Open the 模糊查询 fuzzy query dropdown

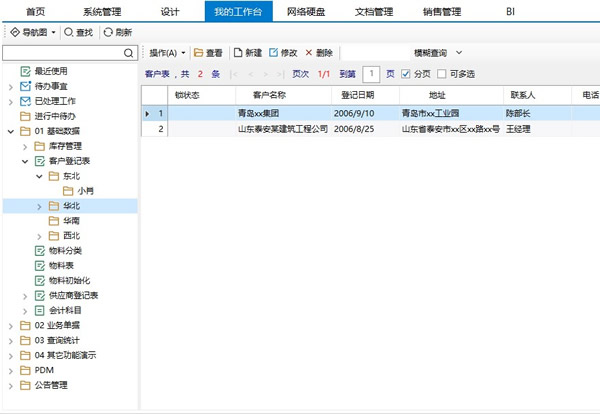[438, 52]
